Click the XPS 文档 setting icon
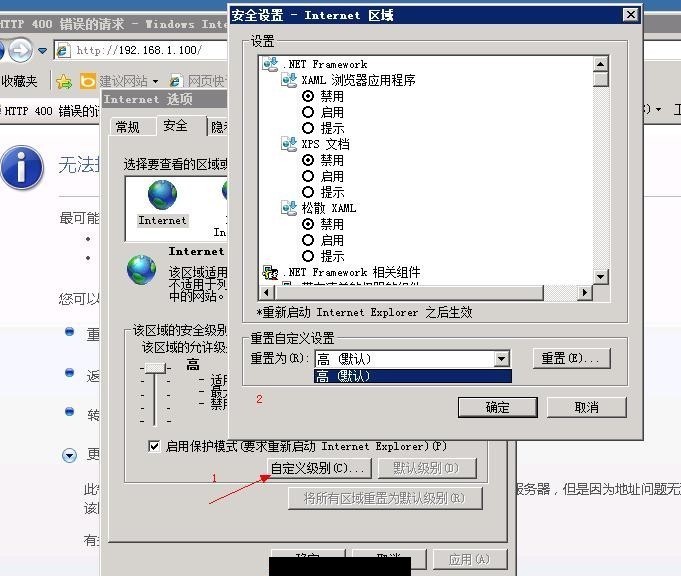 point(289,144)
